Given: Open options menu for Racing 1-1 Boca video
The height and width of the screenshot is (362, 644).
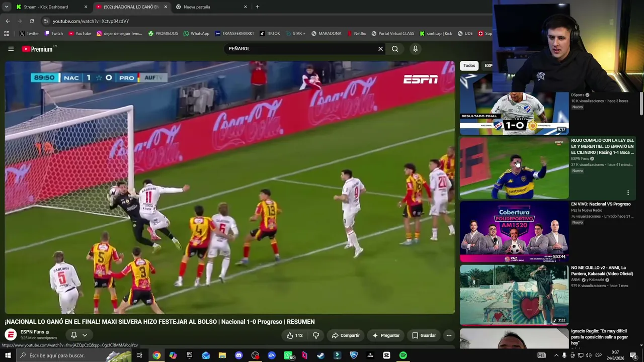Looking at the screenshot, I should tap(628, 193).
